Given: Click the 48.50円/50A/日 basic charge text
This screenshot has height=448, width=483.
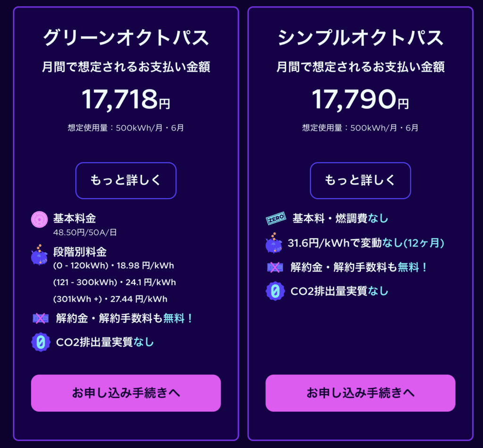Looking at the screenshot, I should tap(85, 232).
